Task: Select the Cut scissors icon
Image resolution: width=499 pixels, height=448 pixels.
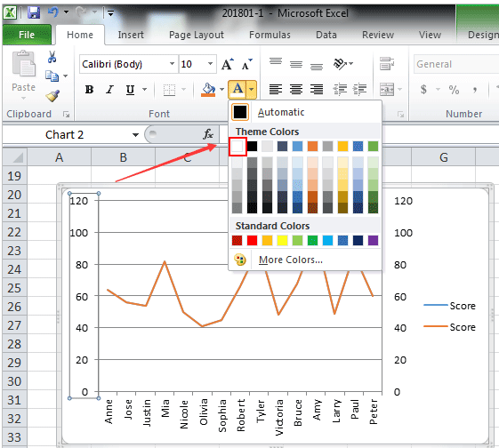Action: 52,57
